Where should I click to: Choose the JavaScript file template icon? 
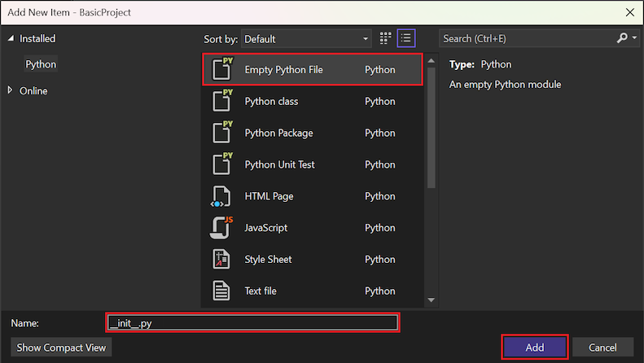tap(221, 228)
